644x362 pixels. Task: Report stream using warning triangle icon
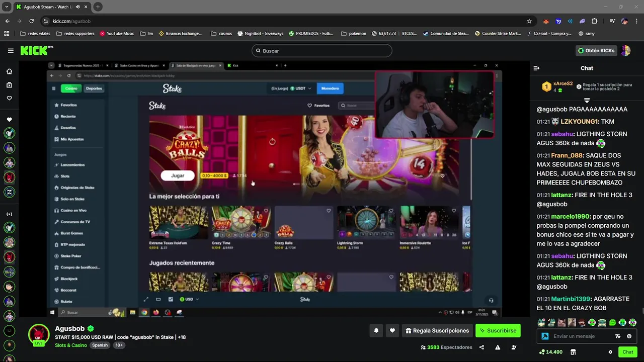coord(498,347)
